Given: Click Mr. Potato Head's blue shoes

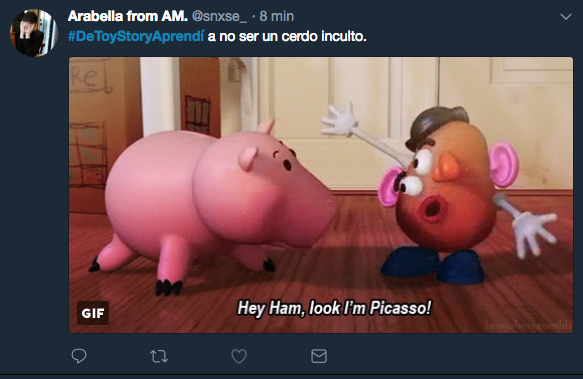Looking at the screenshot, I should (x=433, y=265).
